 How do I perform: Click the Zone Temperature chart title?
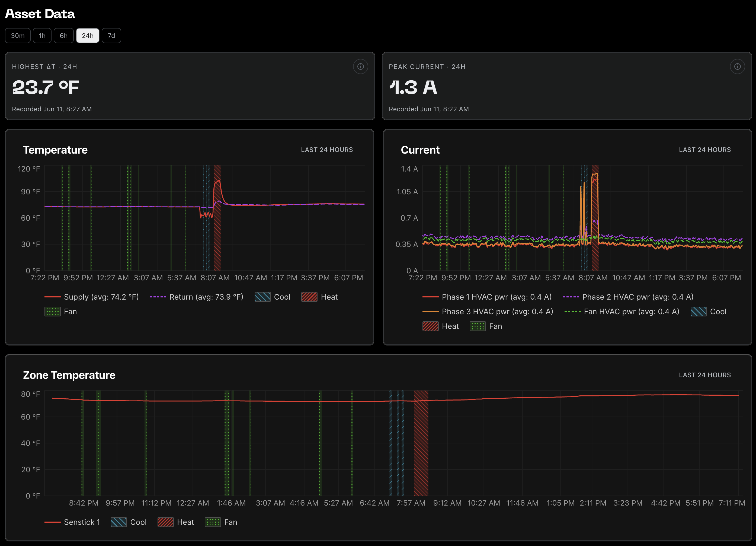pyautogui.click(x=69, y=375)
